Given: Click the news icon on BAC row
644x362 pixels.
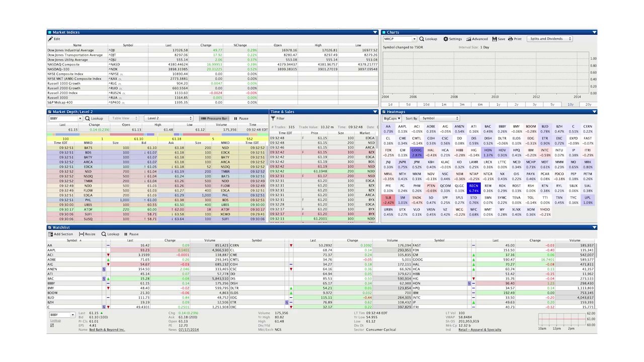Looking at the screenshot, I should click(x=104, y=279).
